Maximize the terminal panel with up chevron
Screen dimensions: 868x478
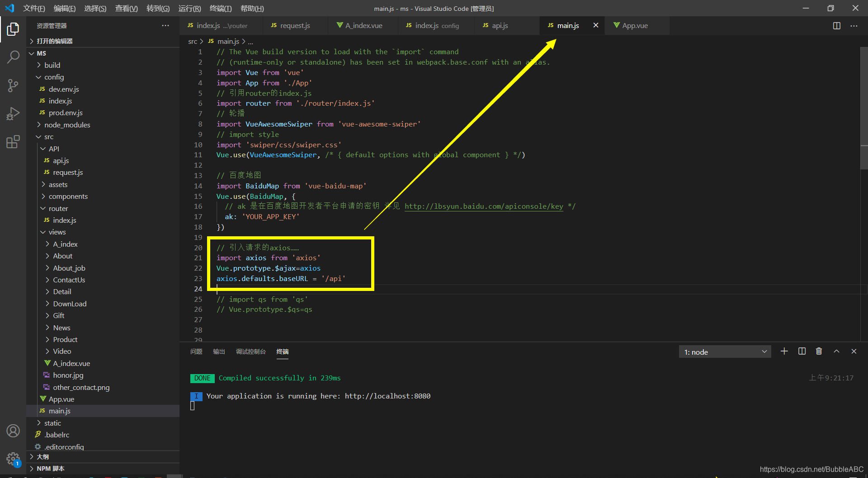[836, 351]
